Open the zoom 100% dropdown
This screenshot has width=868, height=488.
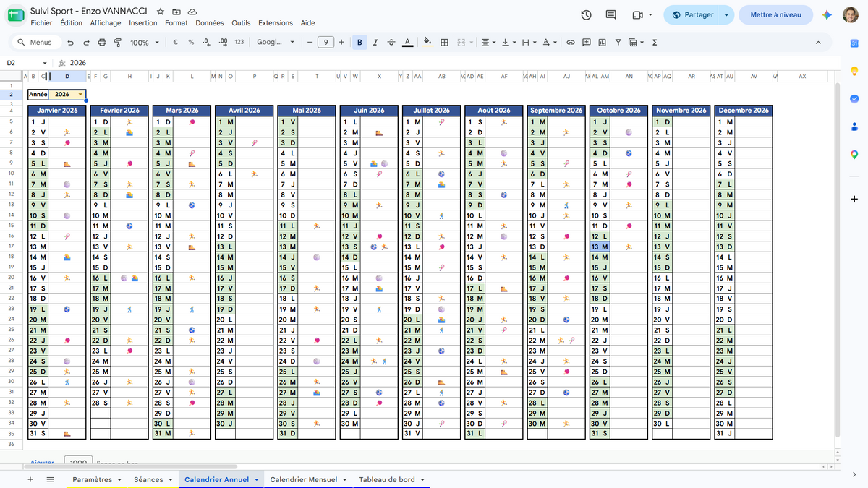pyautogui.click(x=145, y=43)
